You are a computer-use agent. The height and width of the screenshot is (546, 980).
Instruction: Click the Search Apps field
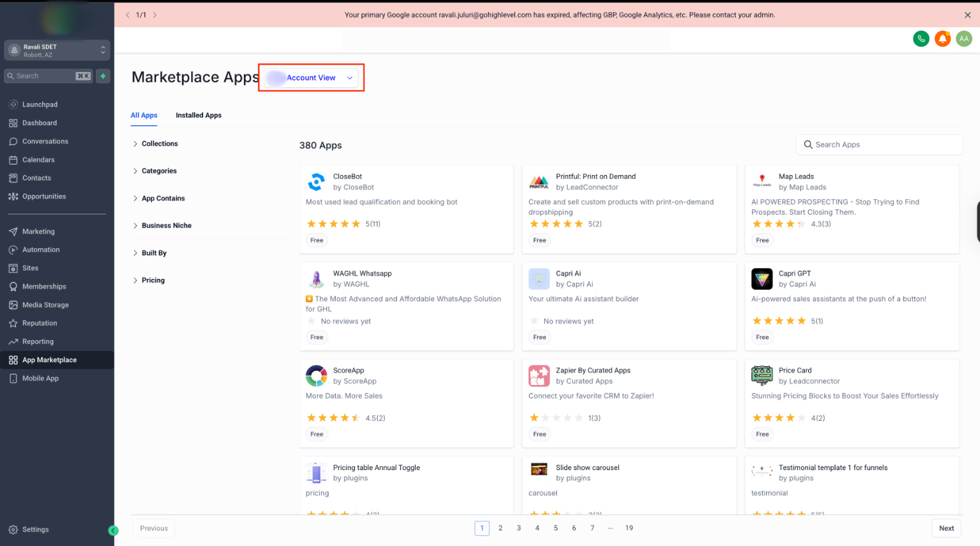pyautogui.click(x=879, y=144)
